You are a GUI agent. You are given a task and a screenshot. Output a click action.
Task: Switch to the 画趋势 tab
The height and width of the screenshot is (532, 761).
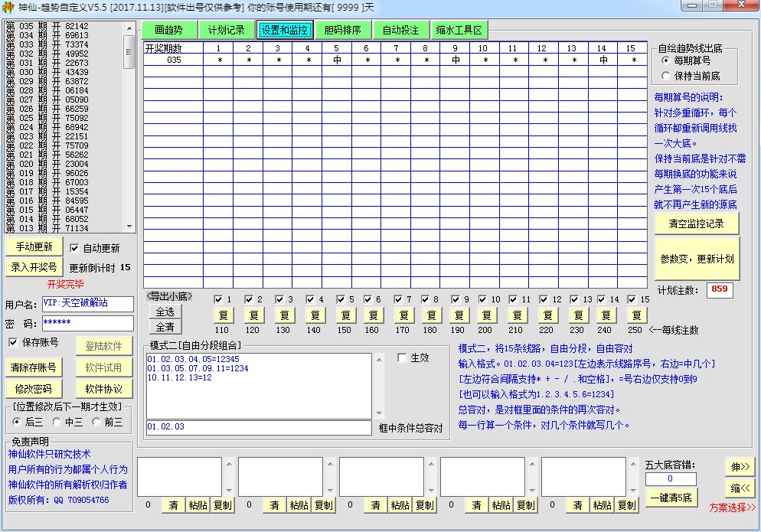click(168, 31)
